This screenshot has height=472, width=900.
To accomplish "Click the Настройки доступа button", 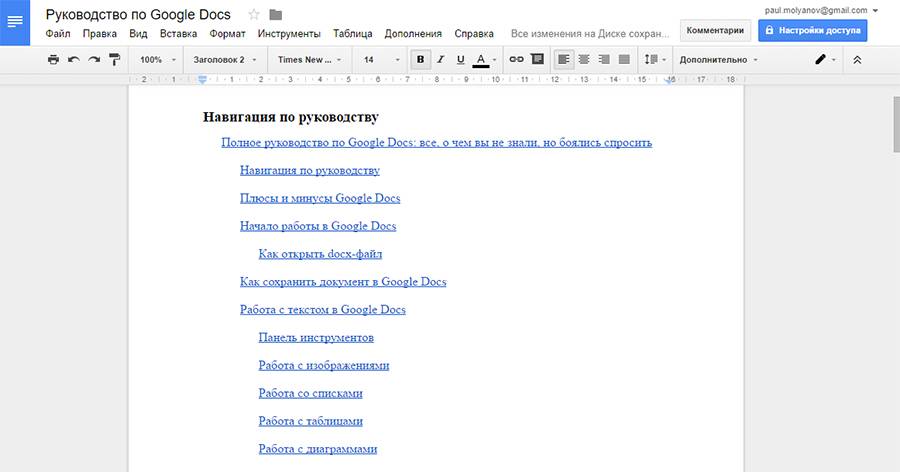I will coord(812,30).
